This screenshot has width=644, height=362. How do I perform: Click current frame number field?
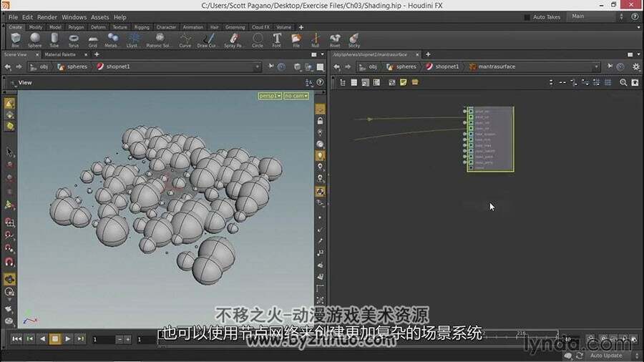tap(102, 339)
